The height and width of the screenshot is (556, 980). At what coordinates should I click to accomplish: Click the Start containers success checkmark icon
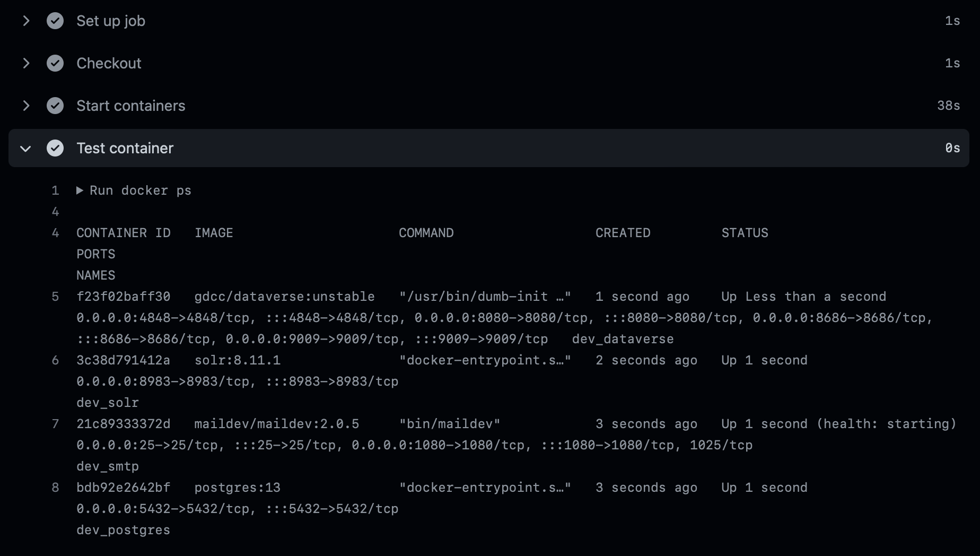[x=55, y=106]
